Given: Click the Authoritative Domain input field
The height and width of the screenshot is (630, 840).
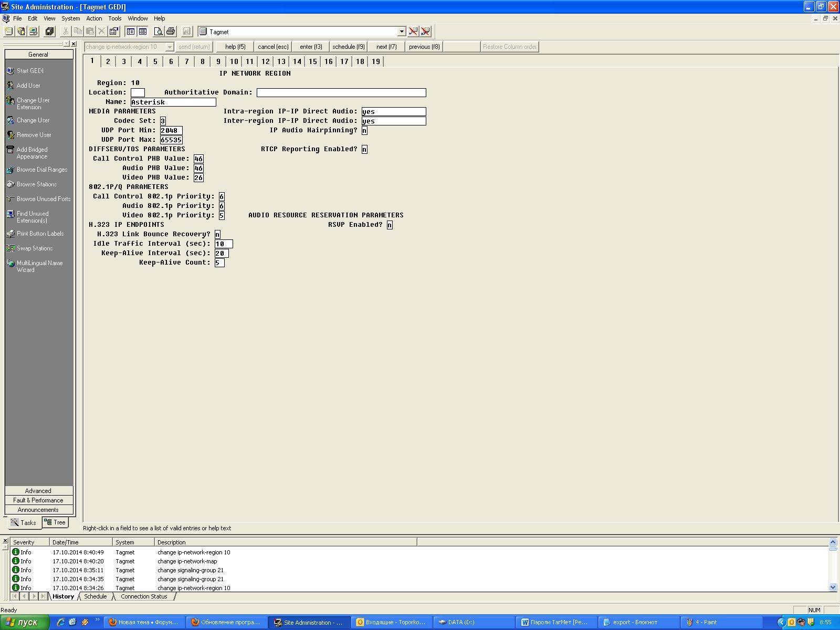Looking at the screenshot, I should (x=341, y=92).
